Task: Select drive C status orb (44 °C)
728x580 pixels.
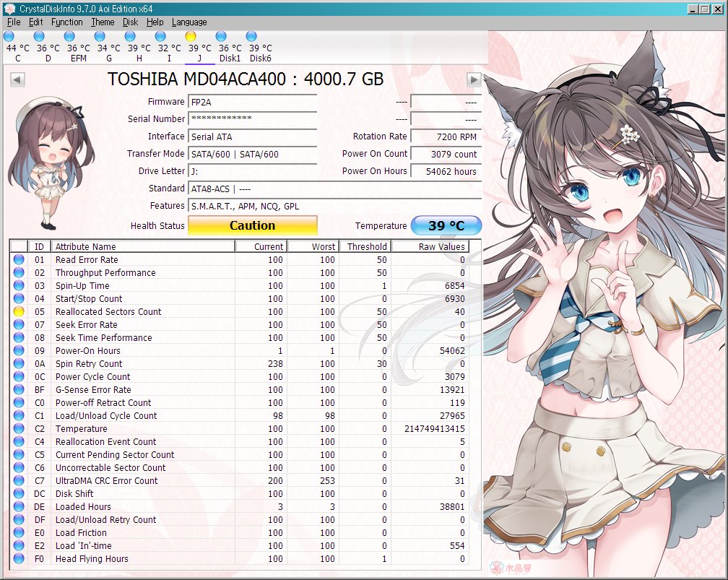Action: (9, 36)
